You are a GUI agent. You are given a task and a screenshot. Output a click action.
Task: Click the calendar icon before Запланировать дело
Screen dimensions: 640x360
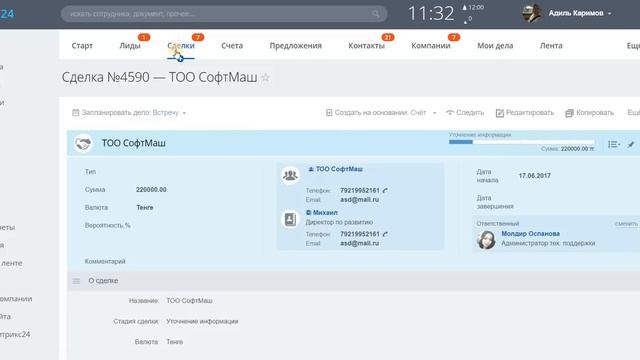point(76,113)
